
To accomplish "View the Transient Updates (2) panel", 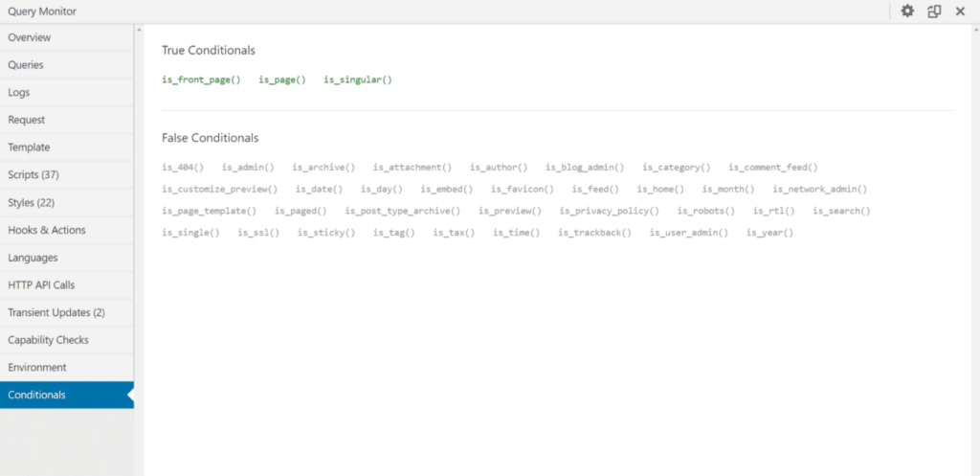I will coord(56,312).
